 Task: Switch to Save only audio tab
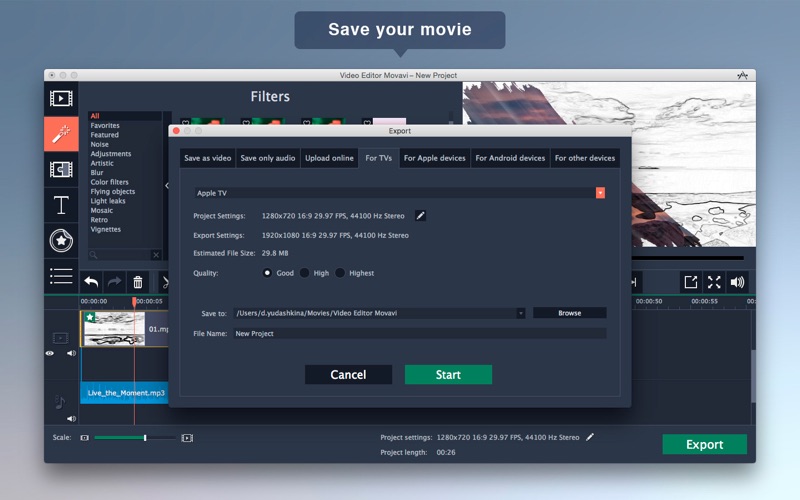(x=268, y=158)
